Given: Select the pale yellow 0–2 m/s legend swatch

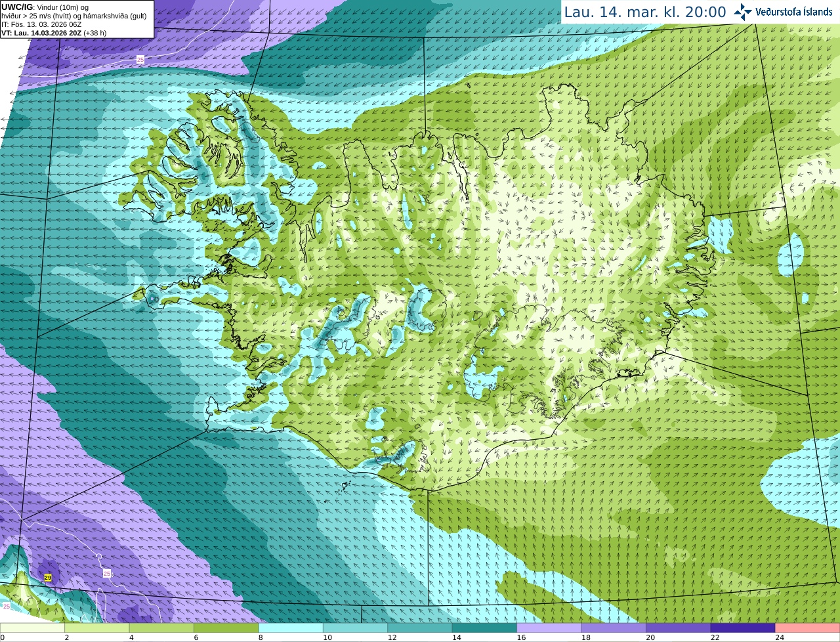Looking at the screenshot, I should coord(32,628).
